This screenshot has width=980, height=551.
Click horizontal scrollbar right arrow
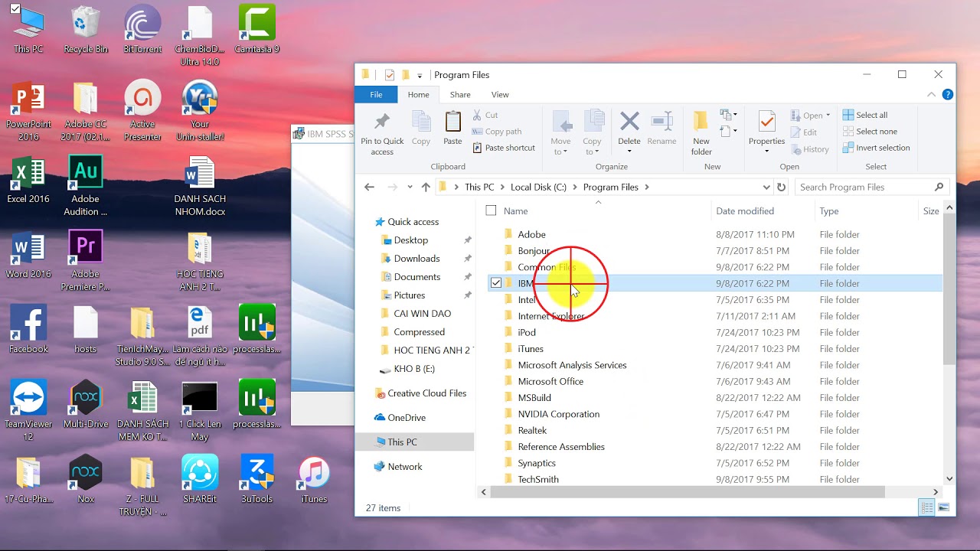point(935,492)
